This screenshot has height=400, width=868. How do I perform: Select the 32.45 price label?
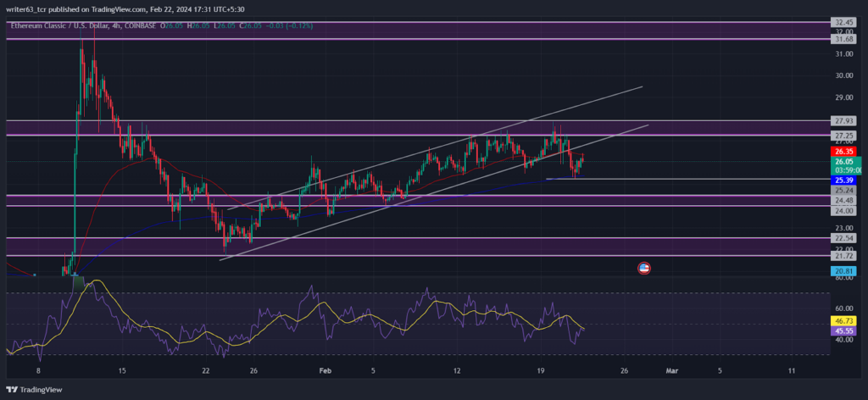[x=843, y=23]
